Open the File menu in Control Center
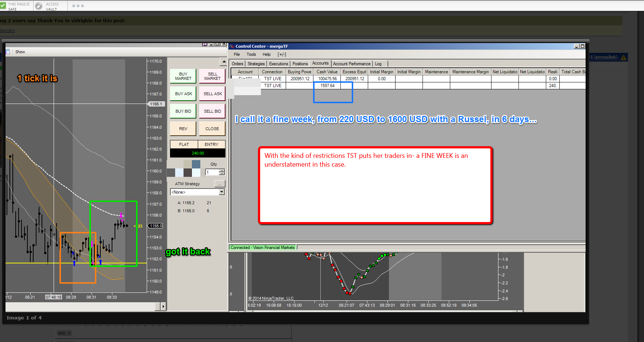644x342 pixels. tap(237, 54)
